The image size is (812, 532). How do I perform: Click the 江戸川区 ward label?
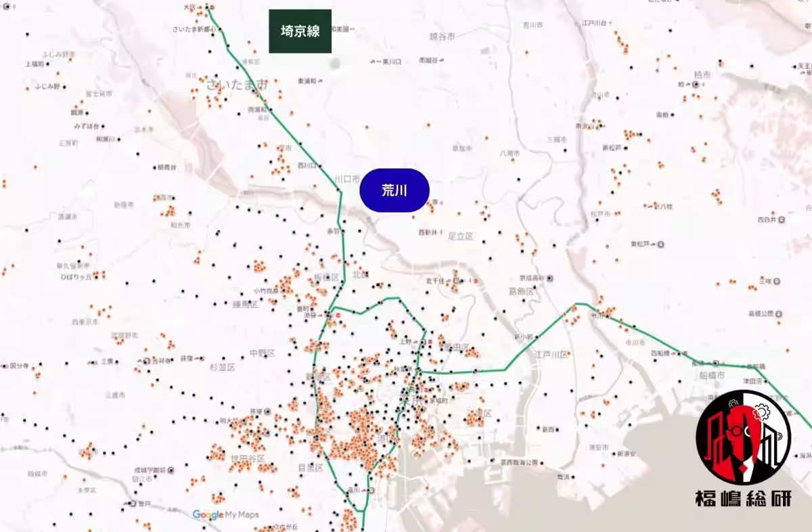click(x=549, y=355)
